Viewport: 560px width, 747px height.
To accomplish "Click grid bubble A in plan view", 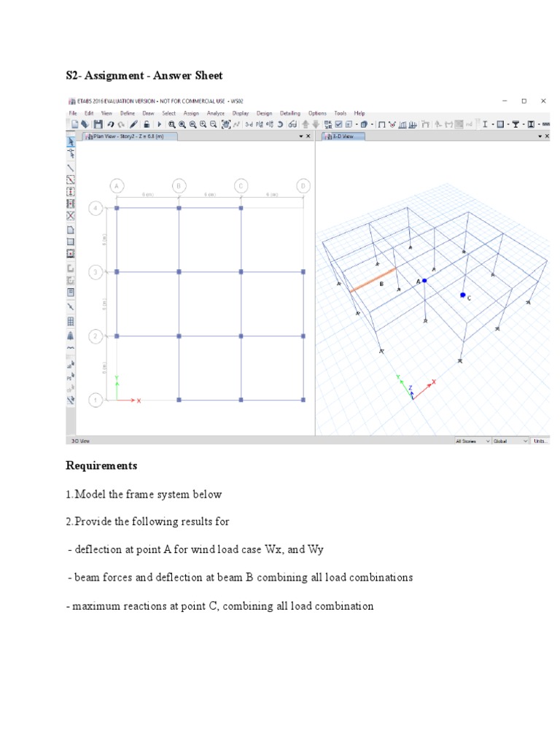I will 117,186.
